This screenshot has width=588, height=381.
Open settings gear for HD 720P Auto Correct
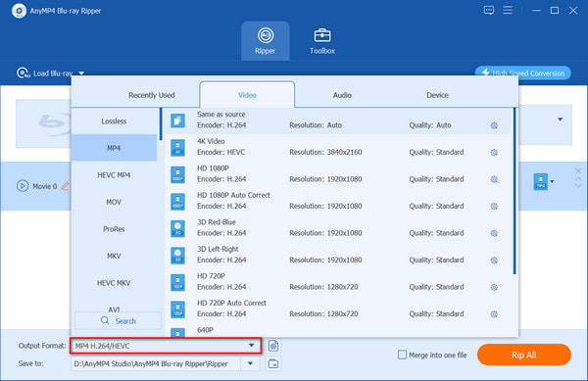pyautogui.click(x=494, y=314)
